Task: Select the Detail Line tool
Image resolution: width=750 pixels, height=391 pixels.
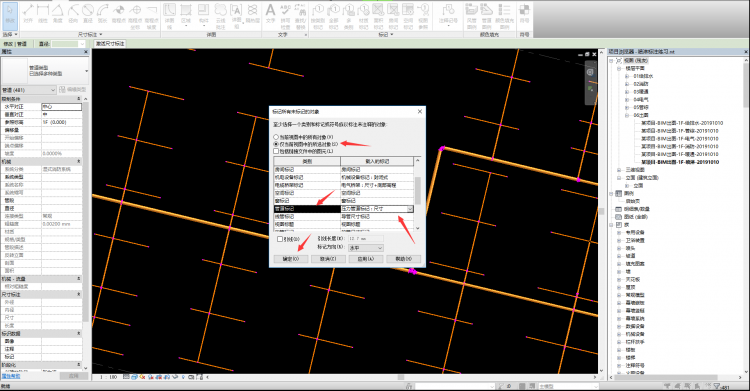Action: 169,15
